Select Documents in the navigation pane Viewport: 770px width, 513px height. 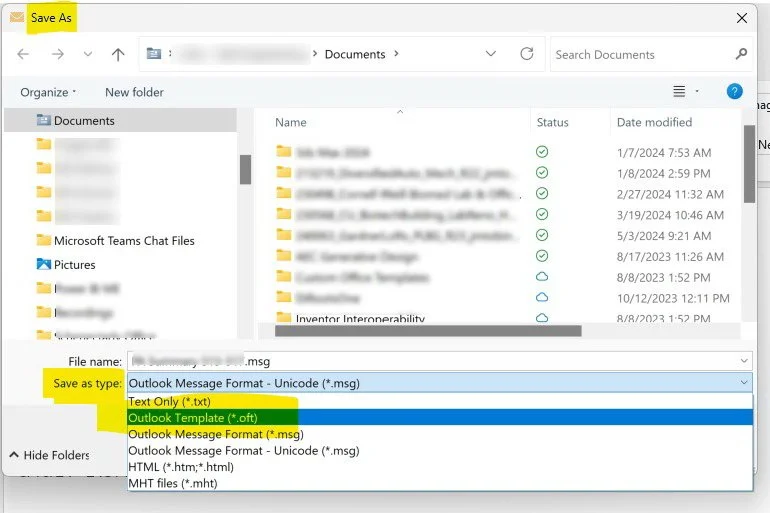pyautogui.click(x=121, y=120)
